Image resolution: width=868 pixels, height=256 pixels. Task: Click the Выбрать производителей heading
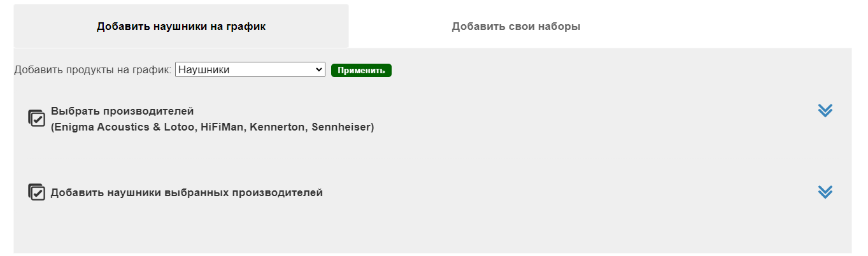(x=122, y=111)
